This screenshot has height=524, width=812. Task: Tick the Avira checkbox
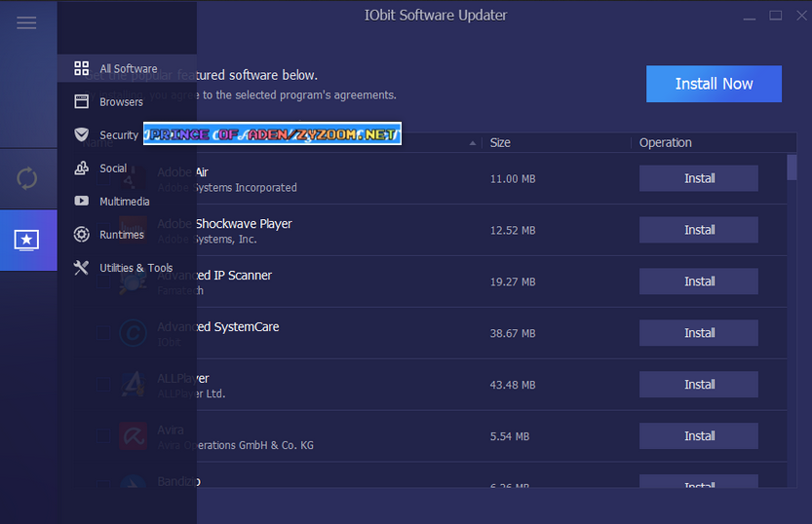tap(103, 436)
